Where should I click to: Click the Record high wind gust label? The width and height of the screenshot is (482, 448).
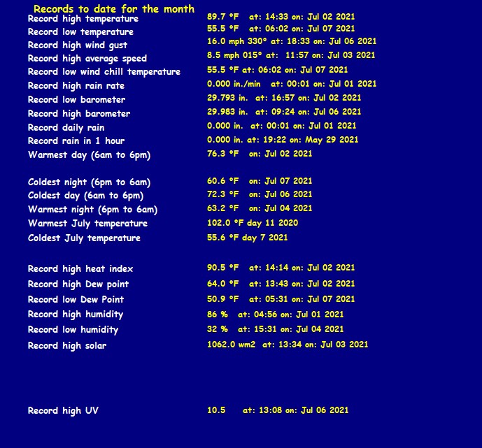pos(78,45)
